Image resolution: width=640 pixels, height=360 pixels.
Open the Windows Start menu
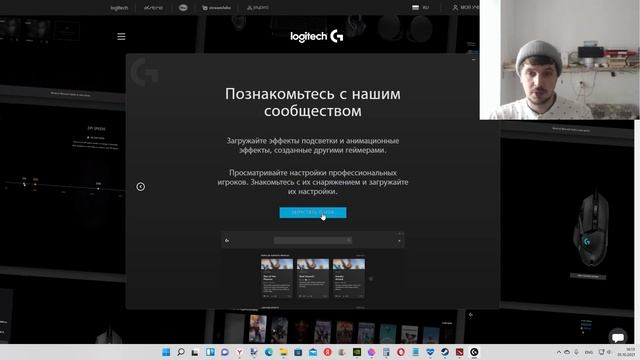[166, 352]
